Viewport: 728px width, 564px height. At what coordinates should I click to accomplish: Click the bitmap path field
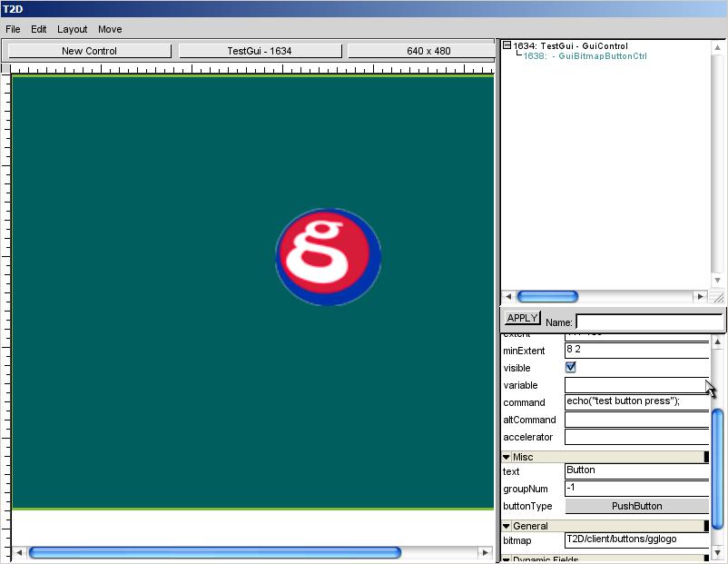[x=636, y=539]
